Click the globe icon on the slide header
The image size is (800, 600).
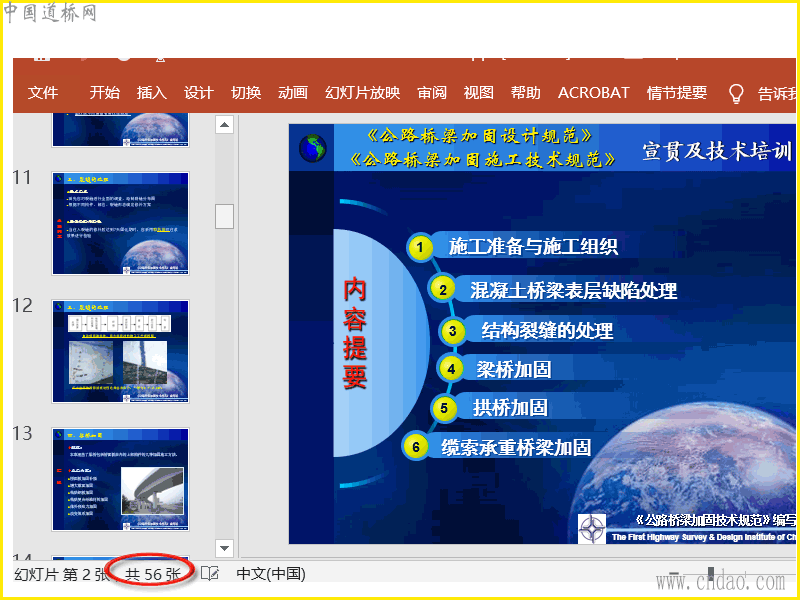[x=312, y=148]
